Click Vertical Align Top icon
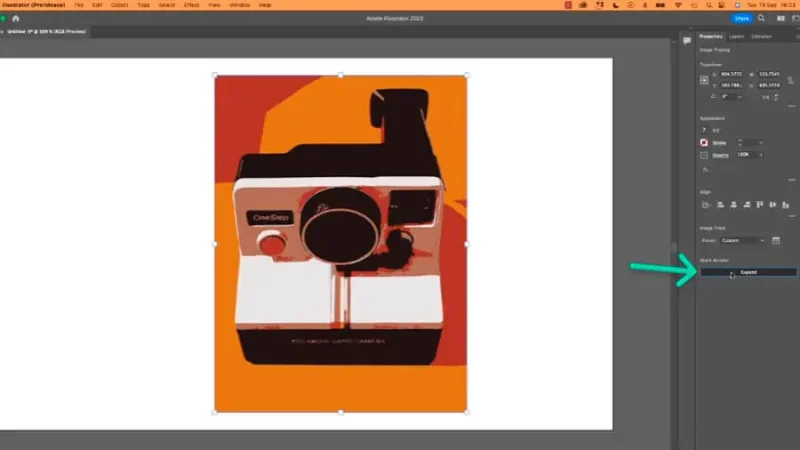 tap(760, 205)
